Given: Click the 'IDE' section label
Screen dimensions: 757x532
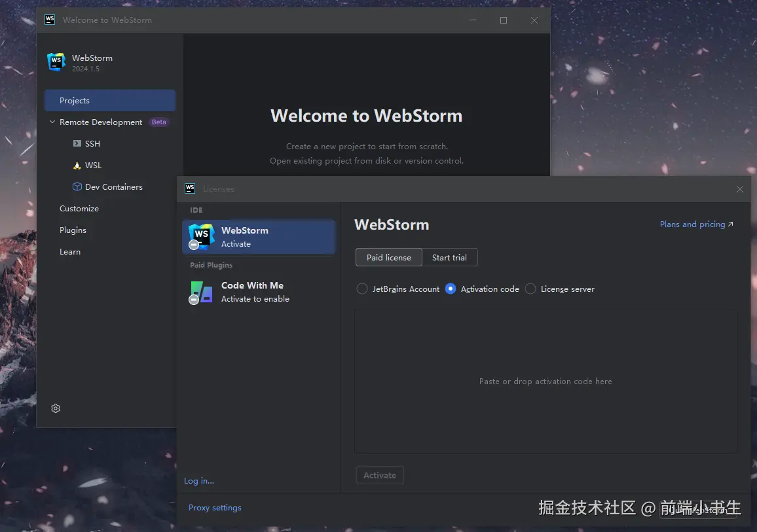Looking at the screenshot, I should pyautogui.click(x=196, y=210).
